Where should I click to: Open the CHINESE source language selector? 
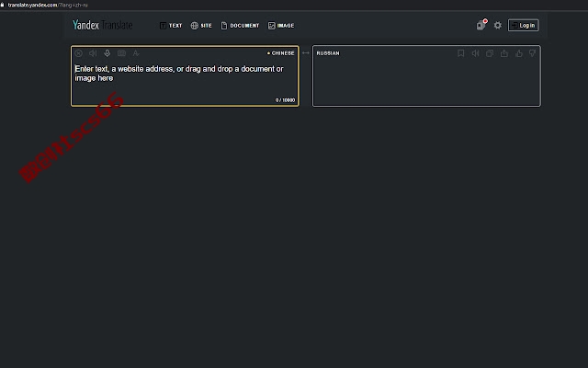tap(281, 53)
